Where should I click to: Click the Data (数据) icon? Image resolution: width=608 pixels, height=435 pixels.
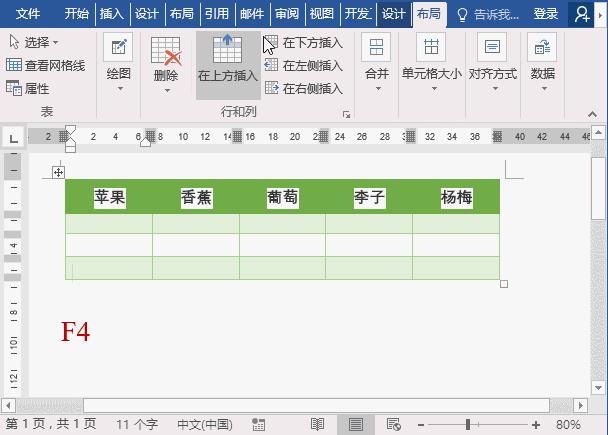click(x=542, y=47)
